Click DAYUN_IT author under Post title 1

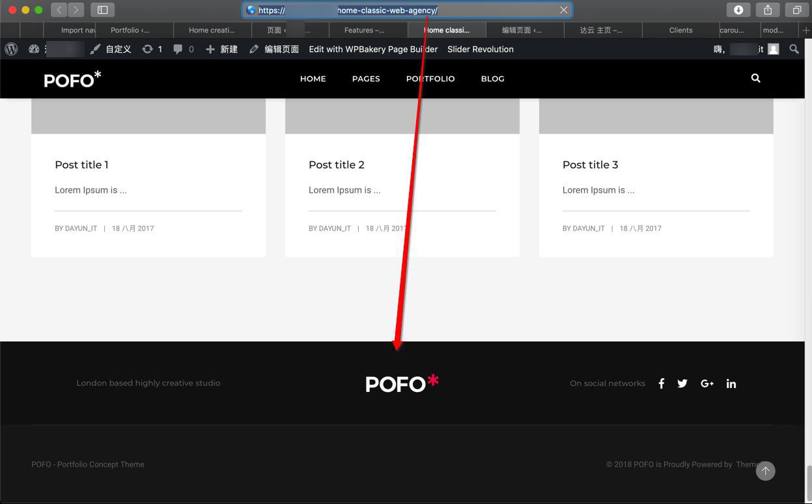(81, 229)
